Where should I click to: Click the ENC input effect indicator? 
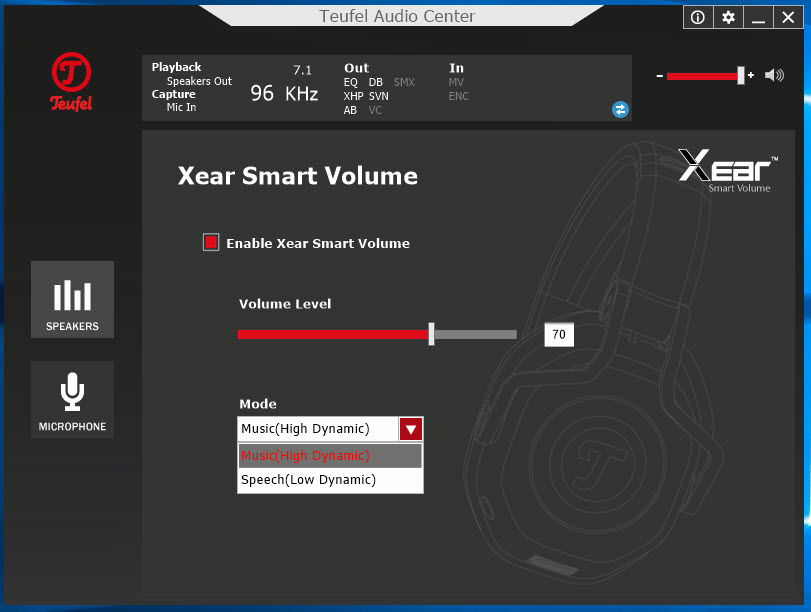pyautogui.click(x=459, y=96)
